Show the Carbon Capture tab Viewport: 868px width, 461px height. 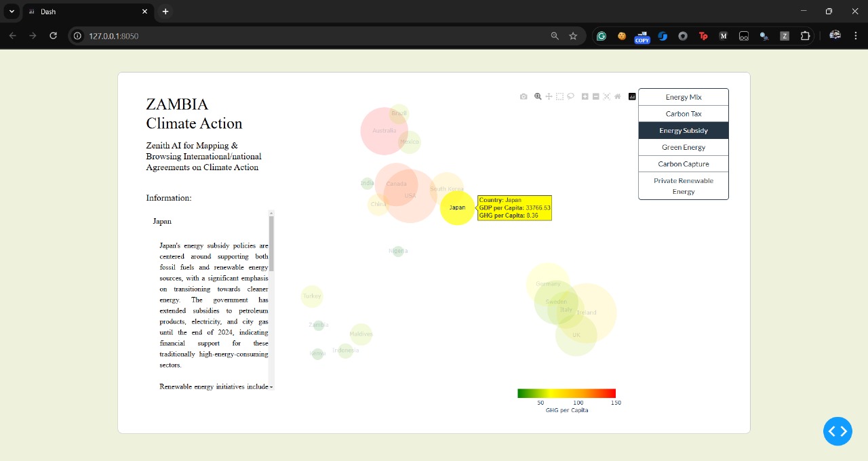pyautogui.click(x=683, y=164)
